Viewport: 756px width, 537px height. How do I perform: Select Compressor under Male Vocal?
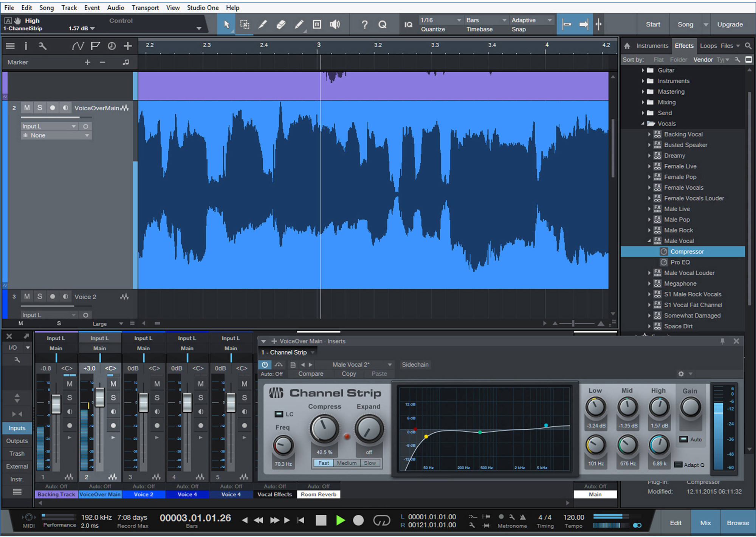tap(683, 252)
